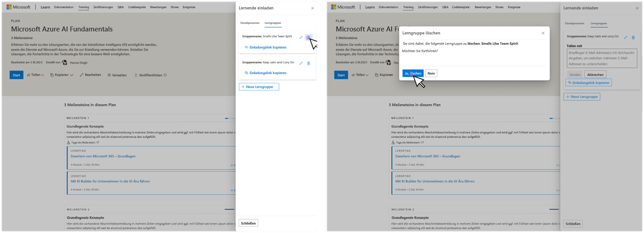Image resolution: width=644 pixels, height=233 pixels.
Task: Click Hanna Singh's avatar in the left screenshot
Action: click(65, 63)
